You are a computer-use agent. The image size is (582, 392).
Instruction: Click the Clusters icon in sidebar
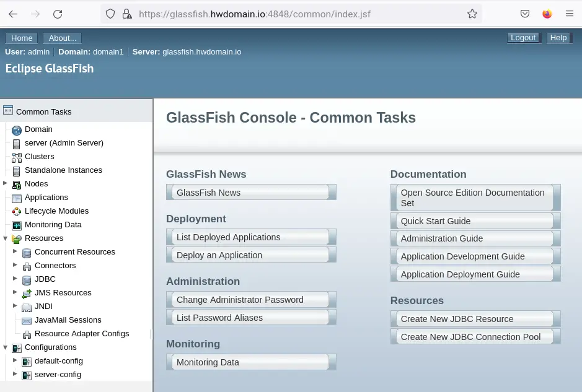point(17,157)
